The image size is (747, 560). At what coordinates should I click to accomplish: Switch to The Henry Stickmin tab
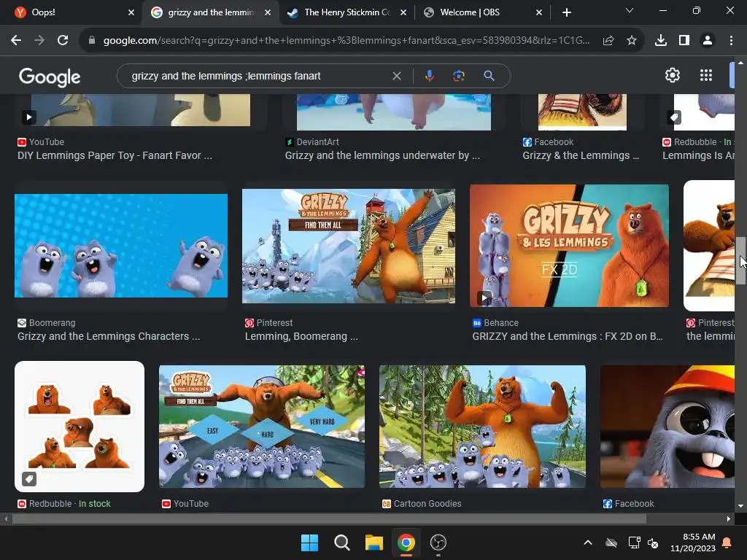[347, 12]
